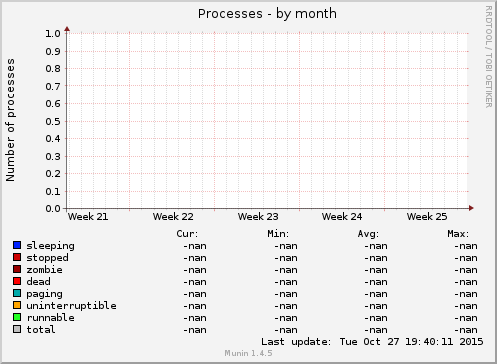
Task: Click the 'Min:' column header
Action: [278, 234]
